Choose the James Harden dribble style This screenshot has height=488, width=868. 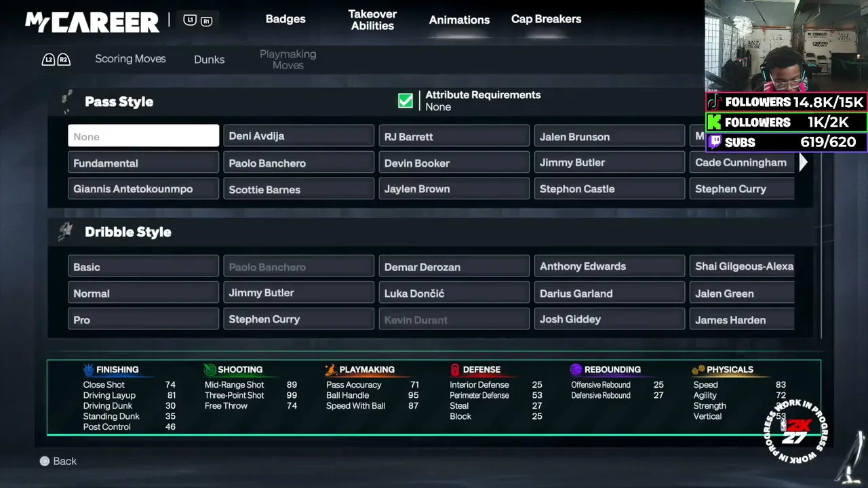742,319
